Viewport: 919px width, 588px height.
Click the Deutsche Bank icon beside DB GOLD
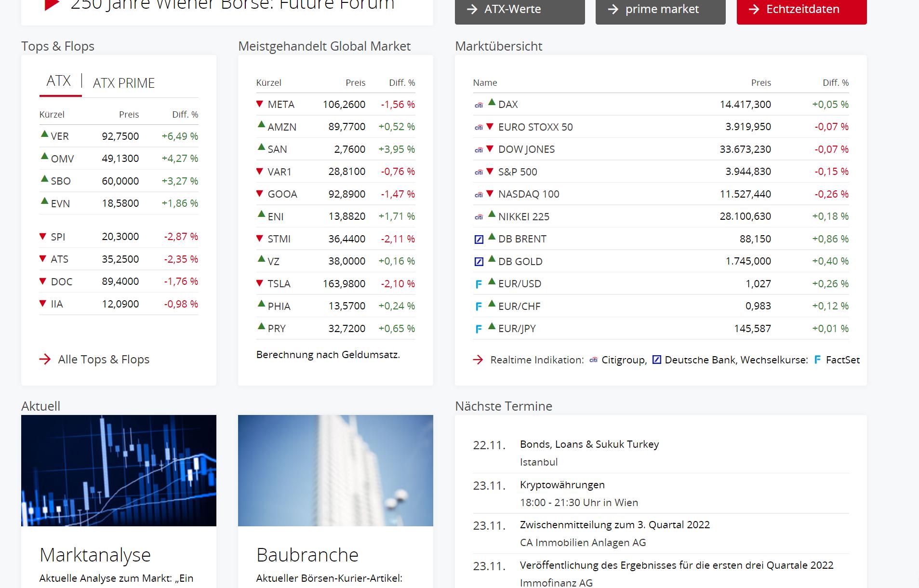[479, 262]
